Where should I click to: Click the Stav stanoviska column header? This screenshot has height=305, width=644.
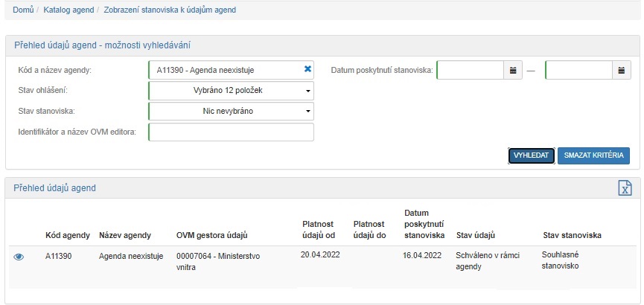coord(572,236)
